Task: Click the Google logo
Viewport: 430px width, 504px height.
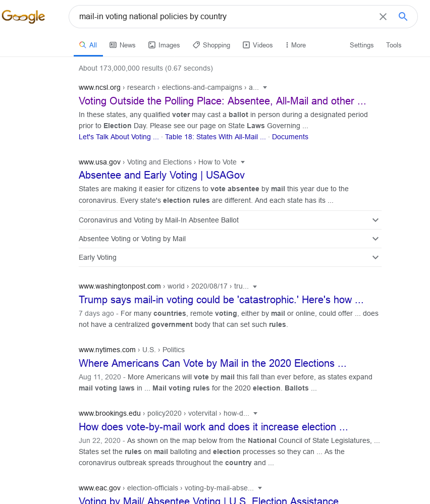Action: coord(24,17)
